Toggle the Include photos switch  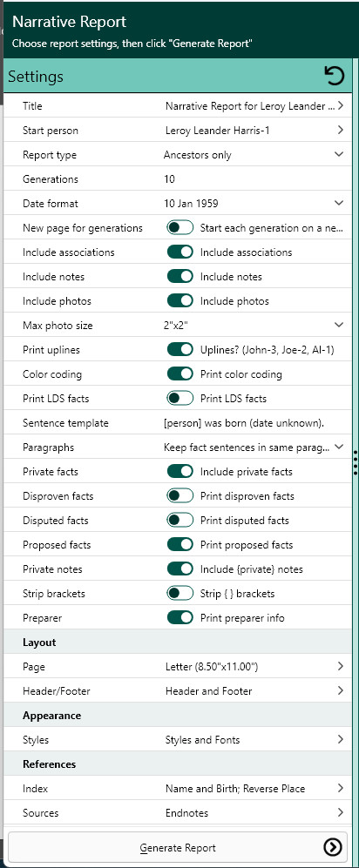[180, 300]
